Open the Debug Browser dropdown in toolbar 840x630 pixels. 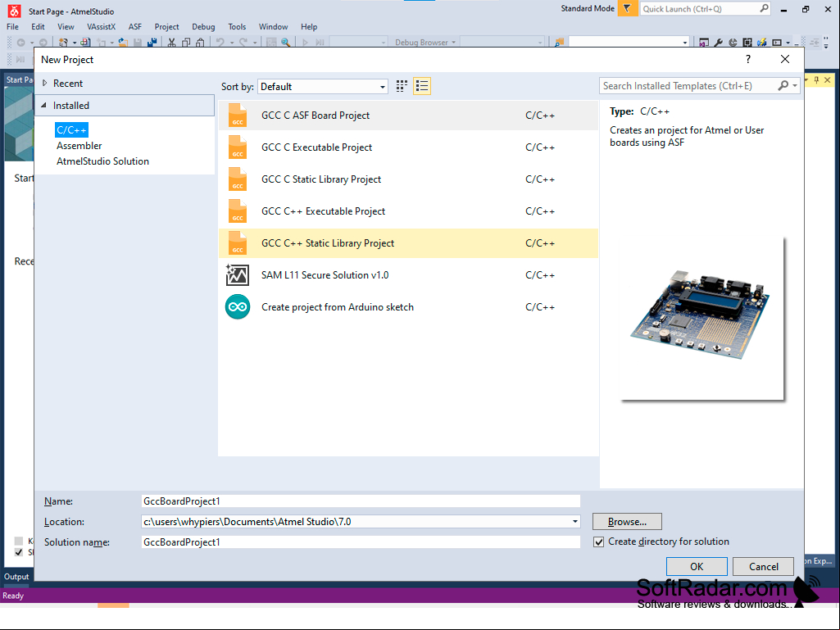(x=426, y=43)
